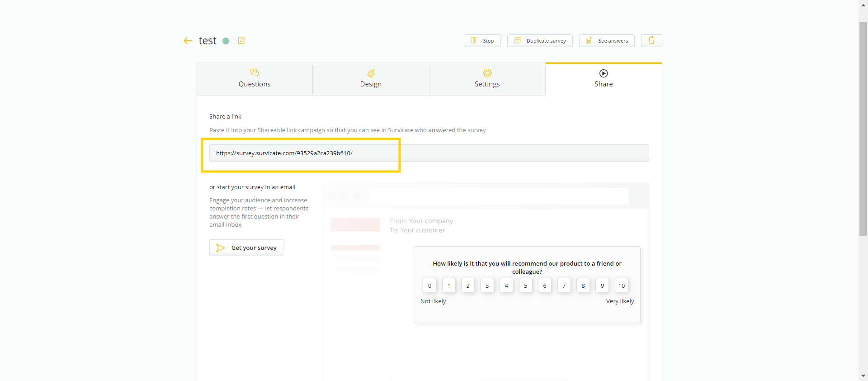
Task: Select score 9 in NPS preview
Action: pyautogui.click(x=603, y=286)
